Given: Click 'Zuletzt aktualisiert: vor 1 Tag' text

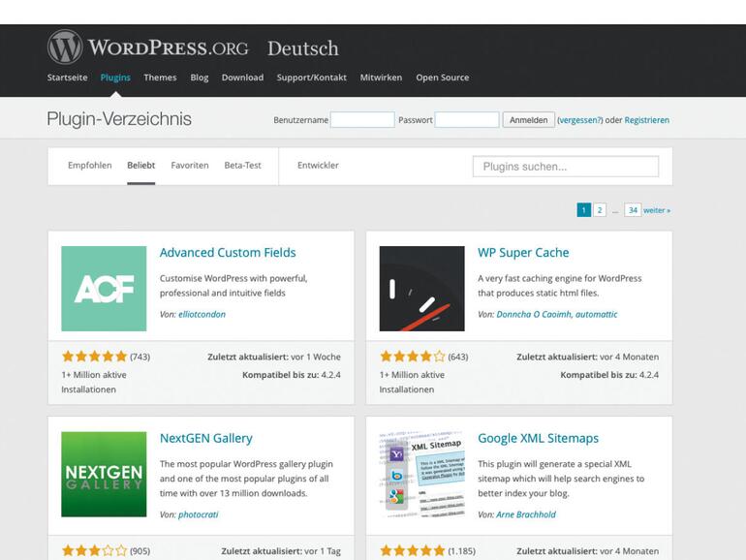Looking at the screenshot, I should pyautogui.click(x=281, y=551).
